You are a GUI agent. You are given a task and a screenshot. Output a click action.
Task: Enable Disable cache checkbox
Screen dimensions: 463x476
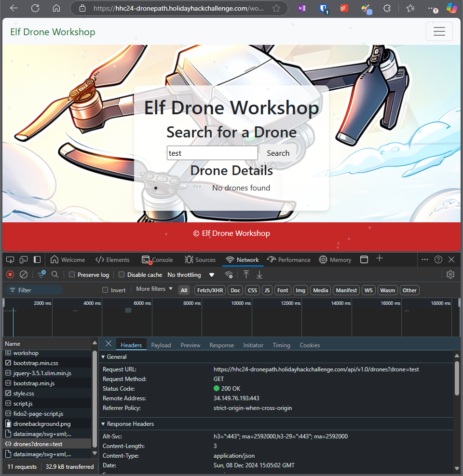tap(122, 274)
